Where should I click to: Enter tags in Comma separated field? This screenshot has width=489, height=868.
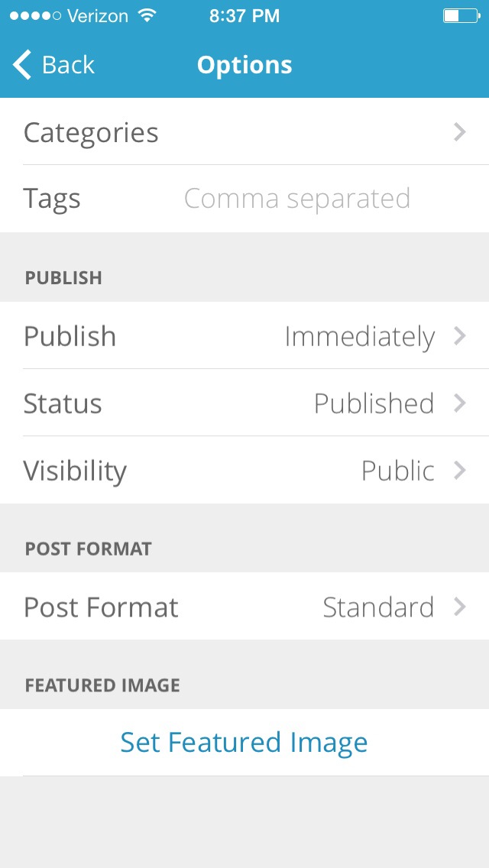tap(297, 199)
